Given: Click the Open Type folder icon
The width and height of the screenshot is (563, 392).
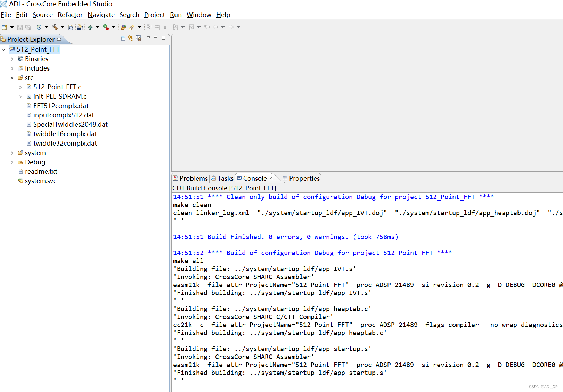Looking at the screenshot, I should pos(123,27).
